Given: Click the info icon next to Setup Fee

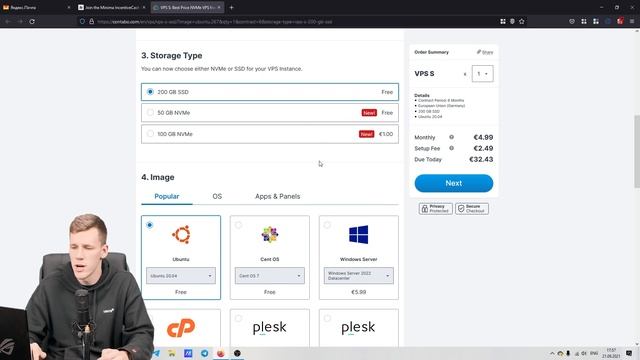Looking at the screenshot, I should click(451, 148).
